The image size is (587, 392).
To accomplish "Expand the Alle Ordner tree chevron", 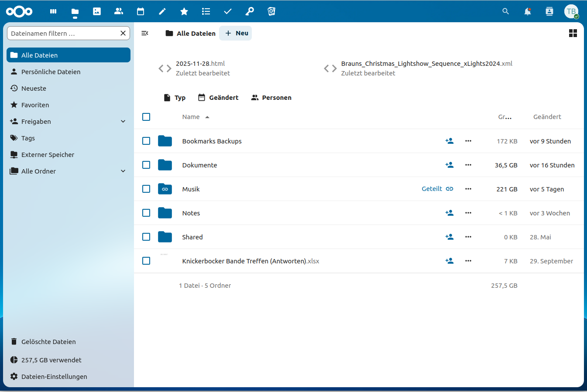I will click(x=123, y=171).
